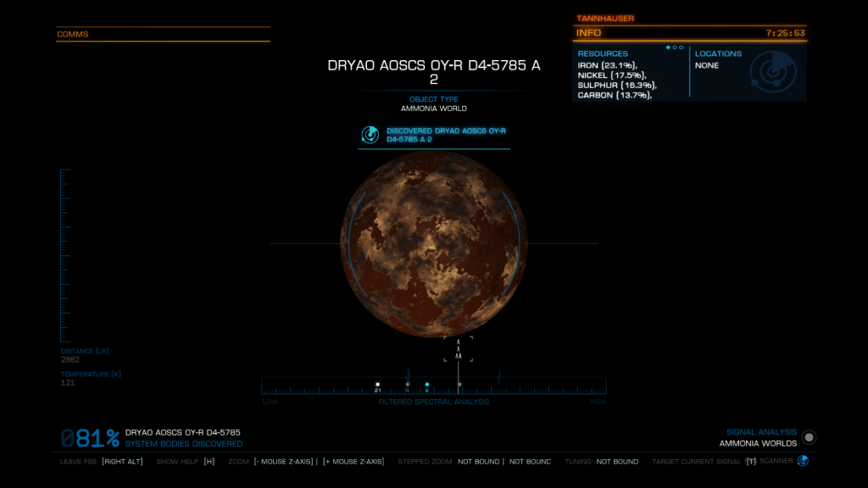
Task: Click the signal analysis circle indicator
Action: pos(810,437)
